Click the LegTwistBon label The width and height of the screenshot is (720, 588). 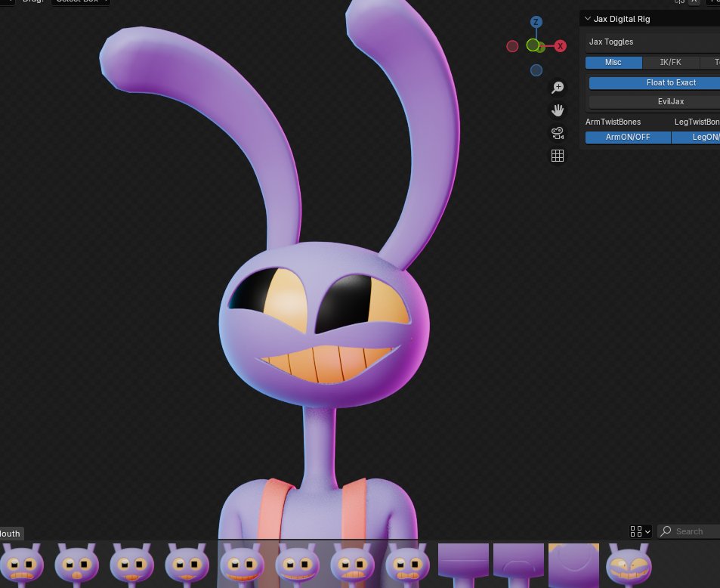pos(697,122)
